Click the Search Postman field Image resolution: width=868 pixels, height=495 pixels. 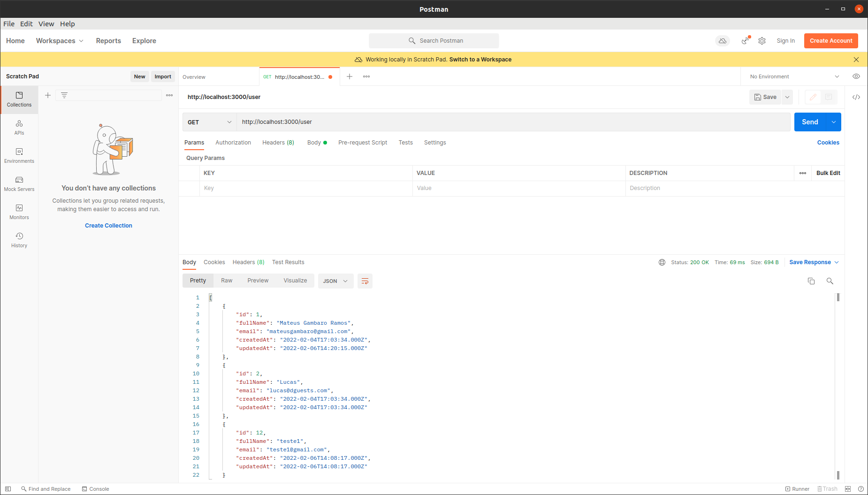pos(434,41)
